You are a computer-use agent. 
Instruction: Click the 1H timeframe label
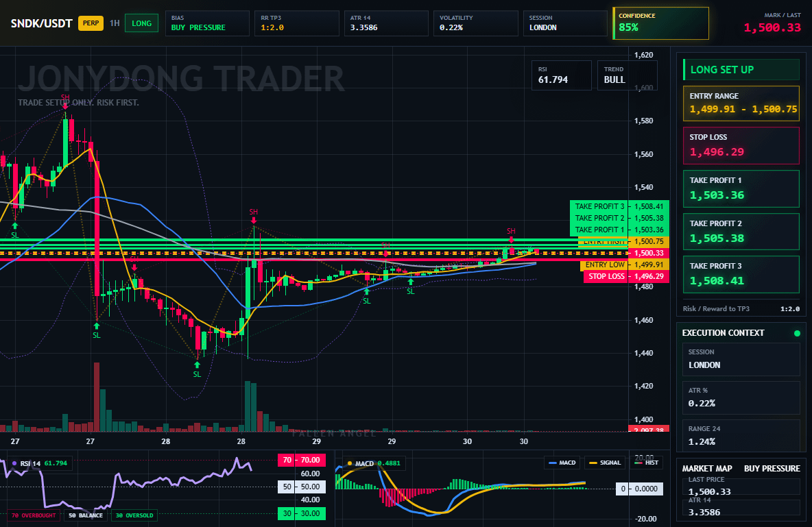pos(115,23)
